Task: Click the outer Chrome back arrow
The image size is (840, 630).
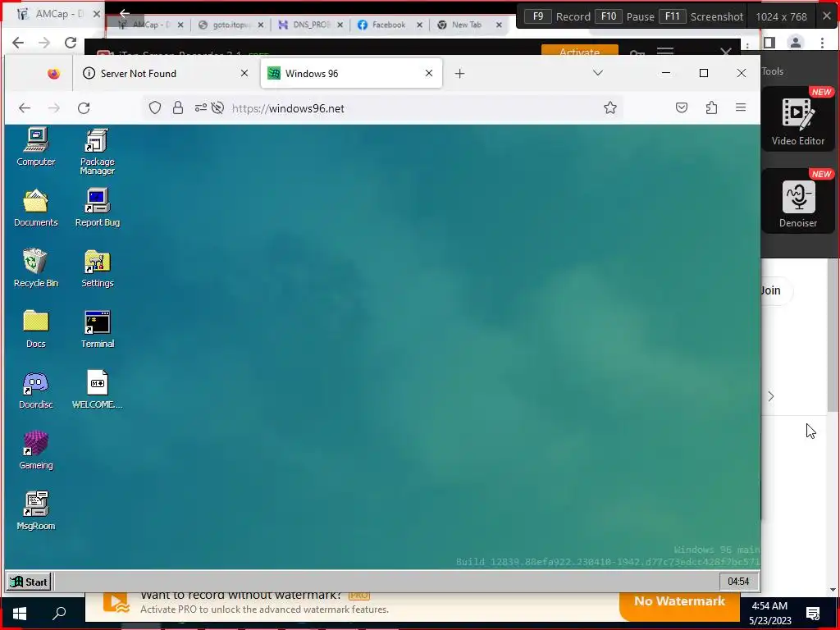Action: click(18, 43)
